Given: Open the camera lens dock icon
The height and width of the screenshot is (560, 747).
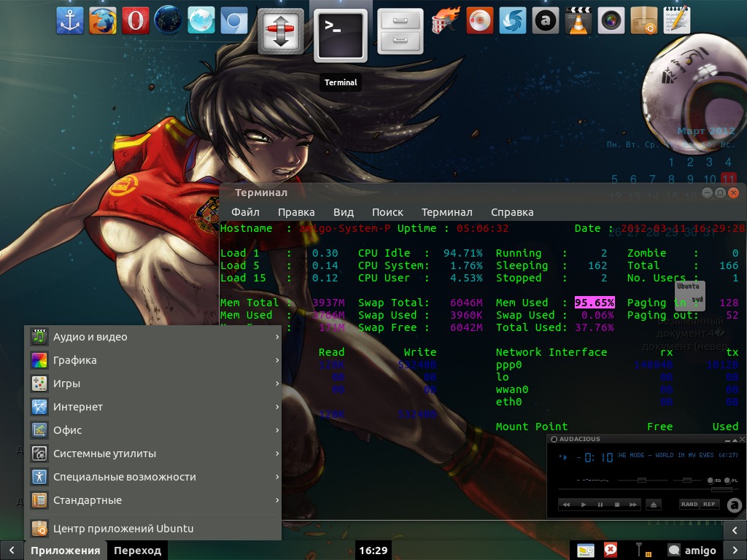Looking at the screenshot, I should [x=611, y=20].
